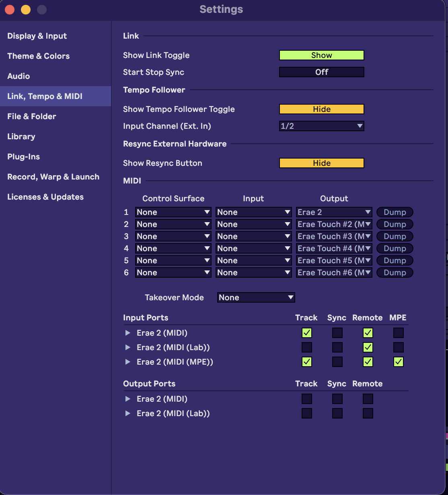Click Dump button for row 2
This screenshot has width=448, height=495.
[395, 224]
